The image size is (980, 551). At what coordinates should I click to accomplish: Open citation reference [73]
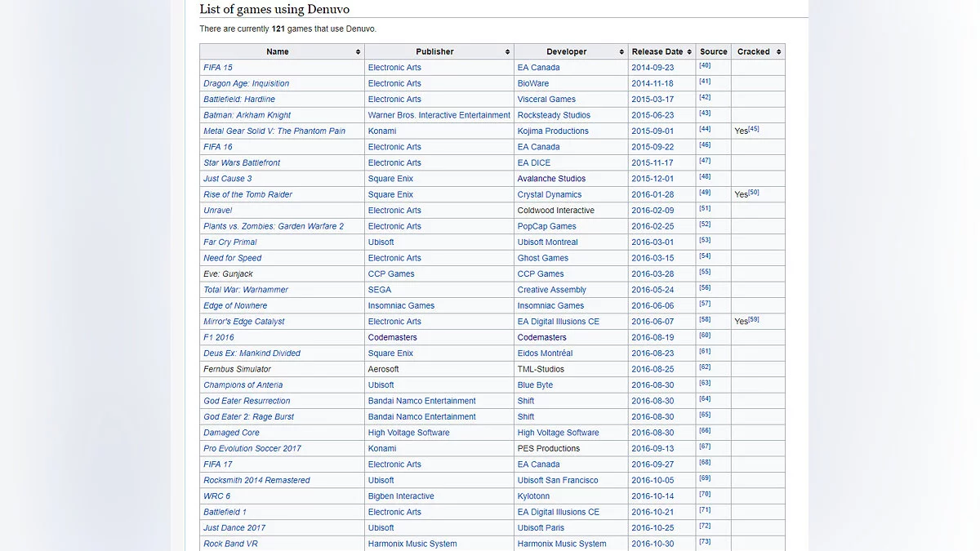tap(705, 542)
